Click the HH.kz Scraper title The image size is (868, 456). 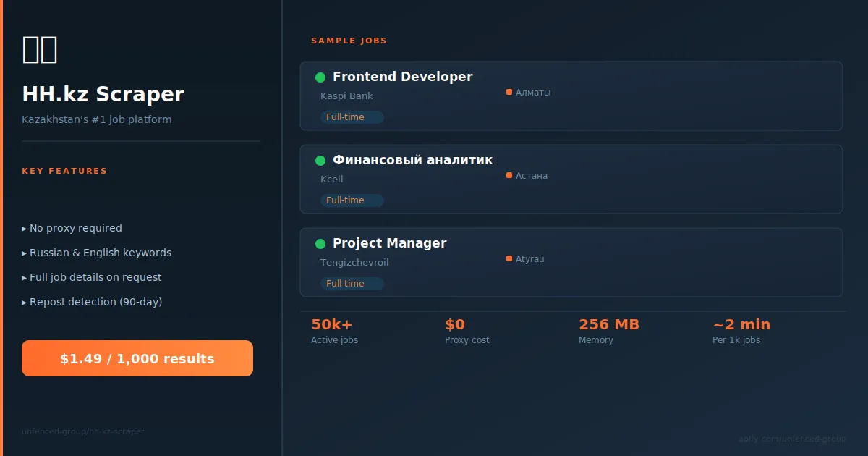point(103,94)
